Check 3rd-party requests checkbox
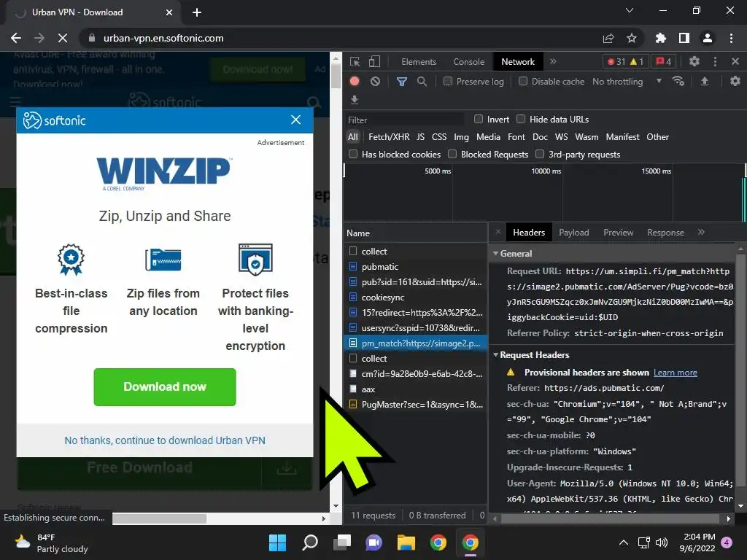Screen dimensions: 747x560 (540, 154)
